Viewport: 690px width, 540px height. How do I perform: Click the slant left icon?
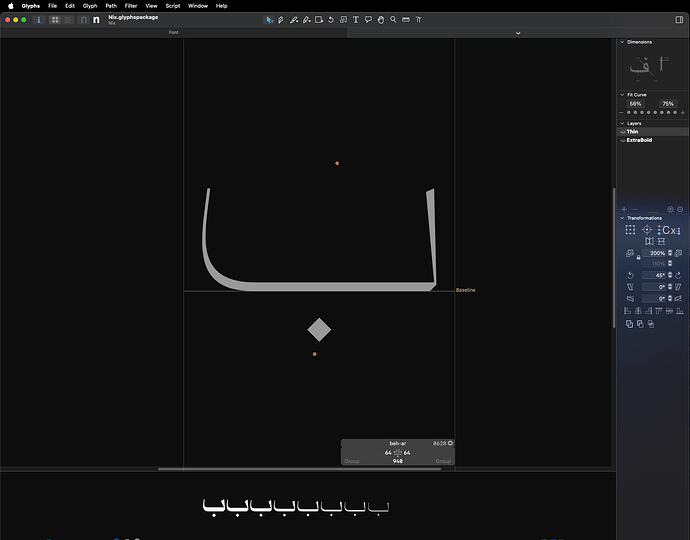630,287
